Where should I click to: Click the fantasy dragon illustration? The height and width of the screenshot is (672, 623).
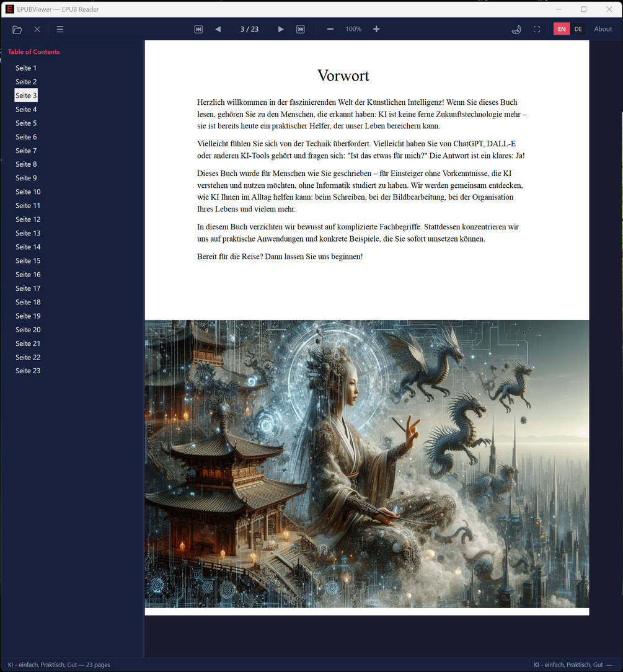click(367, 464)
